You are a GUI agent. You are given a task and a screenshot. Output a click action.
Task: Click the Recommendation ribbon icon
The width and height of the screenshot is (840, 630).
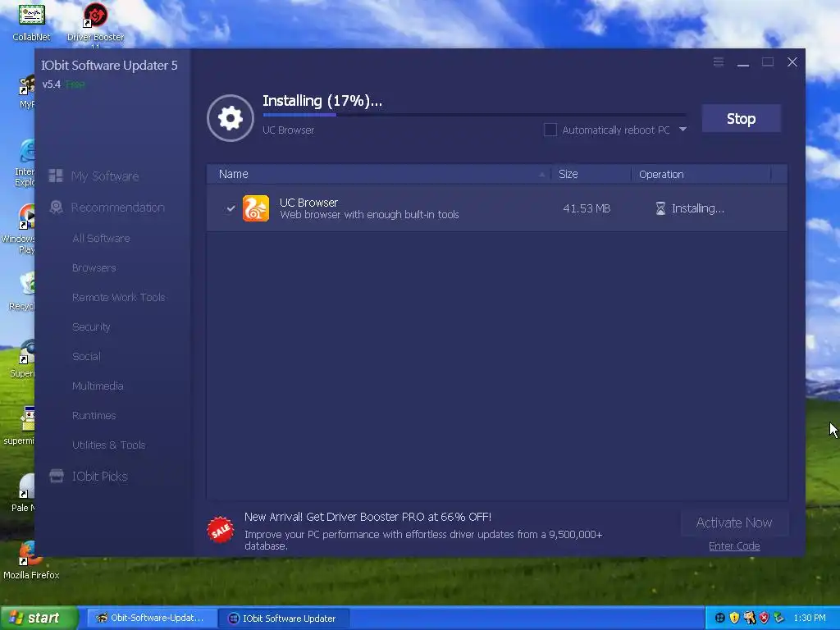[57, 208]
